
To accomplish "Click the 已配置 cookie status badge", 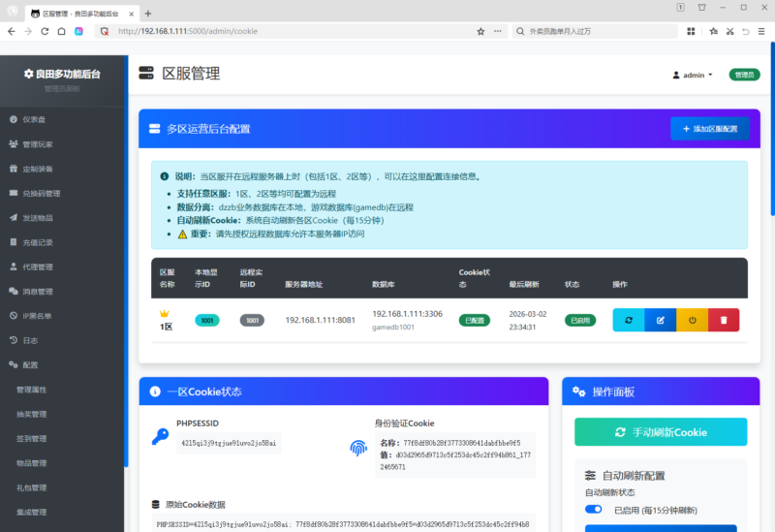I will tap(475, 321).
